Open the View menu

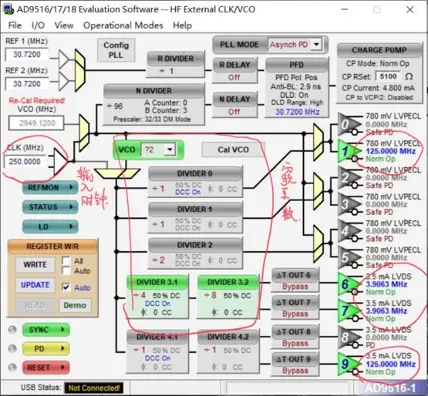click(64, 25)
